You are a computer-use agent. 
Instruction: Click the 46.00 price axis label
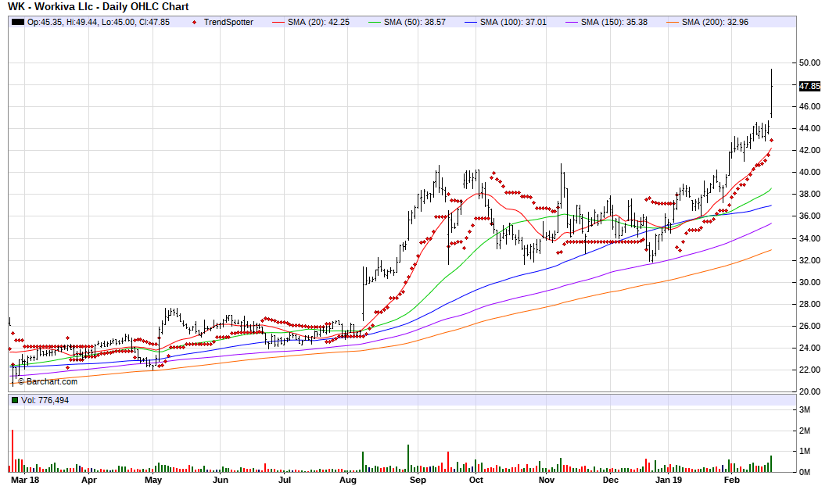click(x=809, y=107)
